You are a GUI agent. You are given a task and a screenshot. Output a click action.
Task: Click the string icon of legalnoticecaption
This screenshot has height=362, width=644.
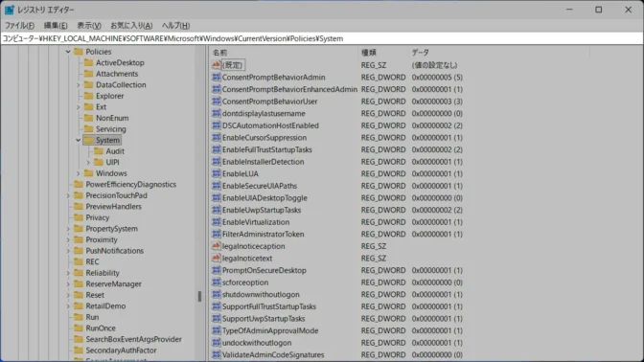pyautogui.click(x=216, y=246)
